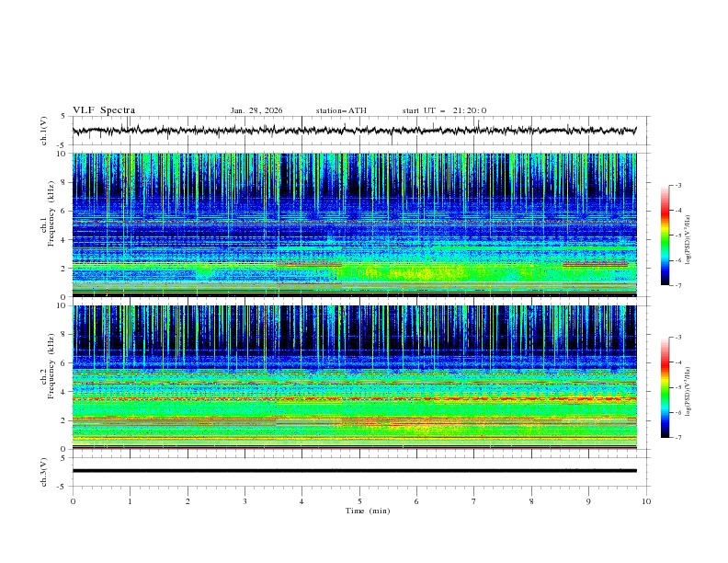This screenshot has width=728, height=563.
Task: Click the ch.1 frequency spectrogram panel
Action: (x=354, y=224)
